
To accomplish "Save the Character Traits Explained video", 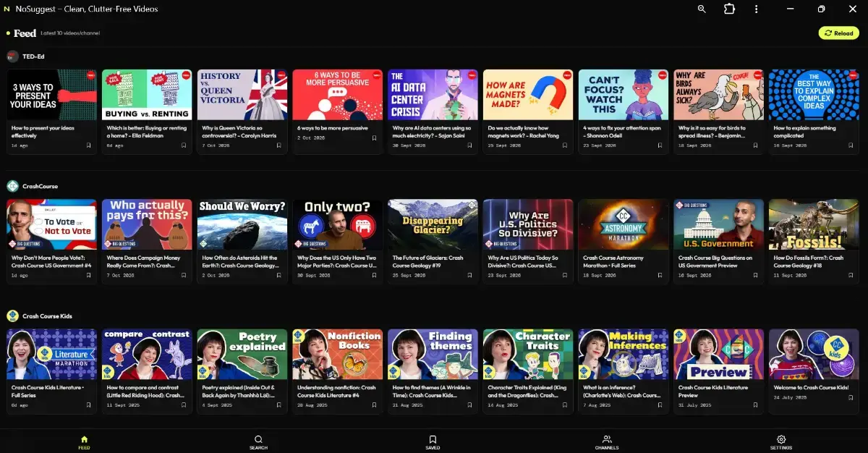I will click(565, 405).
